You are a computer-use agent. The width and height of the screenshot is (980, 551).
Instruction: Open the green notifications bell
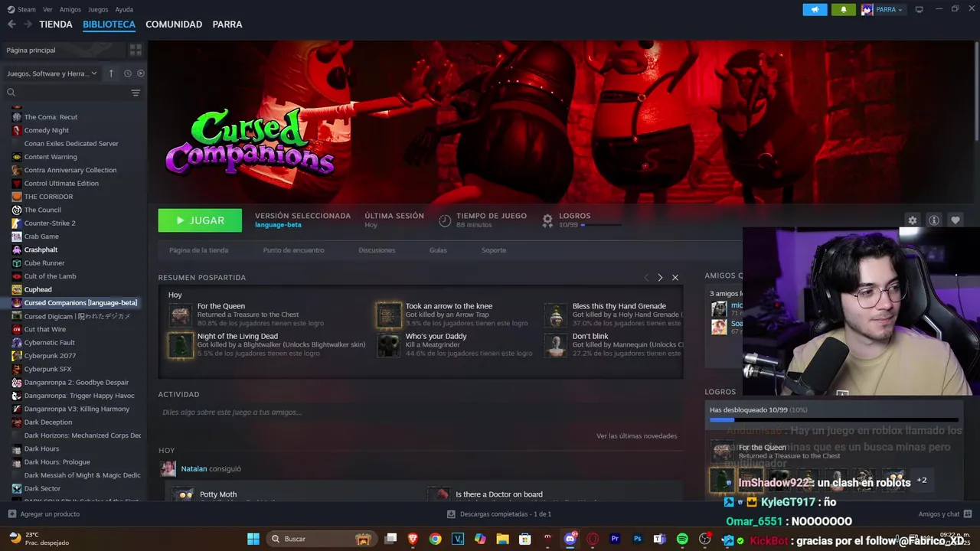(844, 9)
